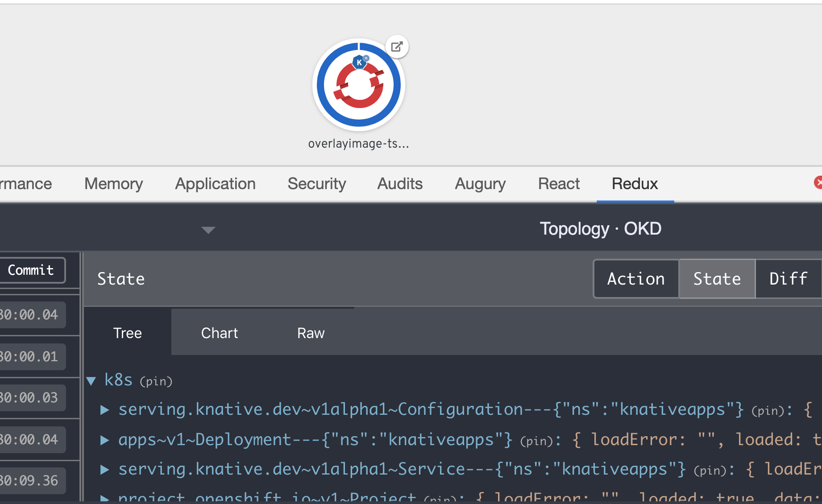Switch to the React tab
The width and height of the screenshot is (822, 504).
(x=559, y=184)
